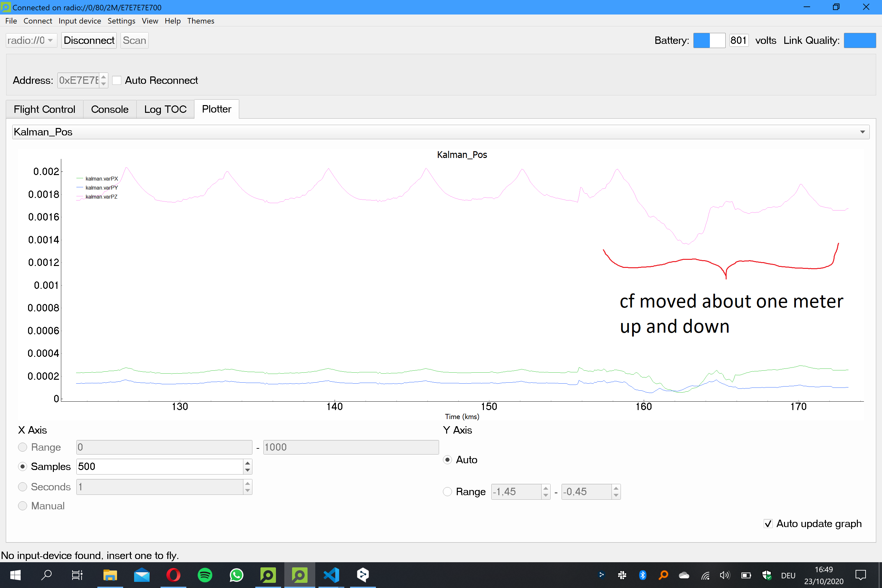Increase Samples value with up arrow
882x588 pixels.
(248, 463)
